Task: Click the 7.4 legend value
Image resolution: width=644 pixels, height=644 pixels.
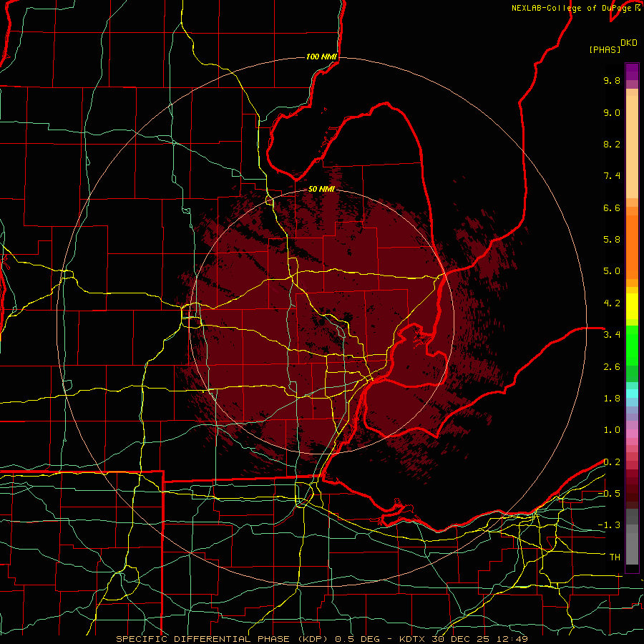Action: (x=612, y=176)
